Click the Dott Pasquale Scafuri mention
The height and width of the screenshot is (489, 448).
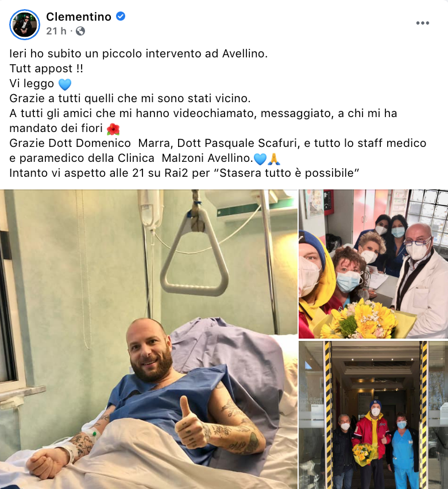(x=237, y=143)
